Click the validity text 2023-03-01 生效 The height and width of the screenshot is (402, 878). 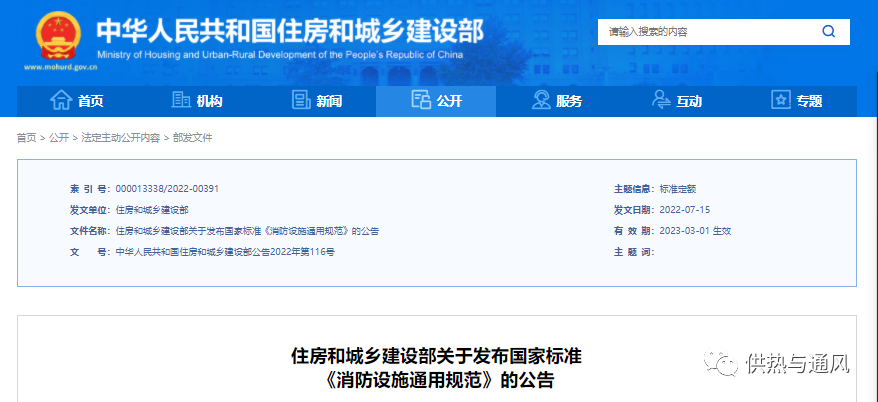[x=695, y=231]
